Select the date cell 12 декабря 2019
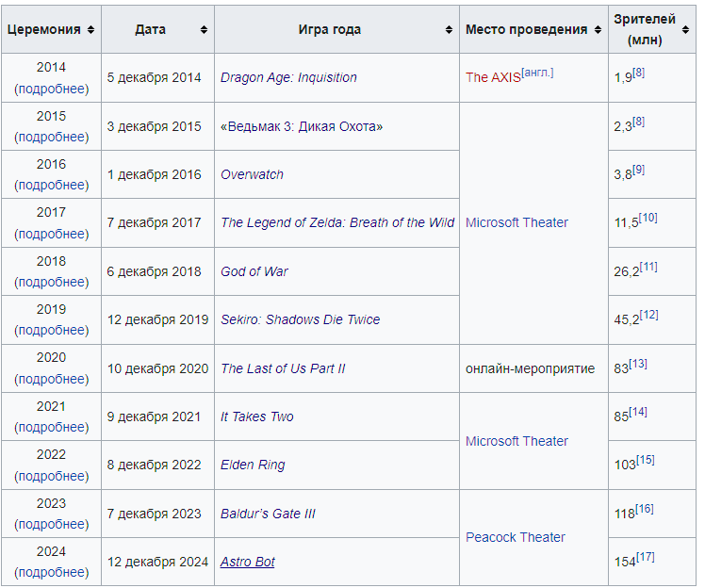705x588 pixels. pyautogui.click(x=157, y=320)
